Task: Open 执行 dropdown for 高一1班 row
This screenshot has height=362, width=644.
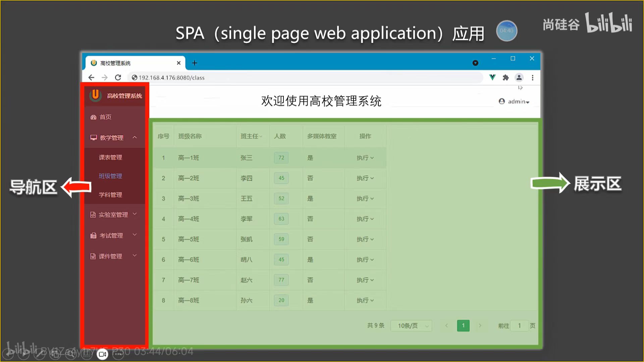Action: tap(365, 158)
